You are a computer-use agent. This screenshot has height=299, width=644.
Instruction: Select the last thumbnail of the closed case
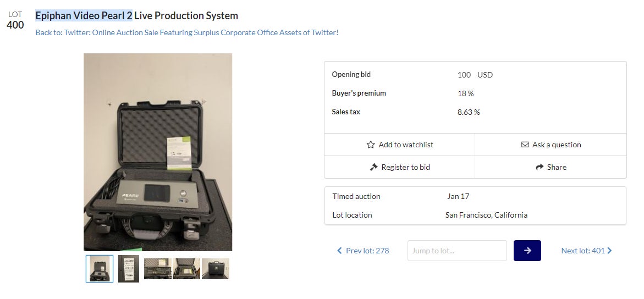tap(216, 269)
